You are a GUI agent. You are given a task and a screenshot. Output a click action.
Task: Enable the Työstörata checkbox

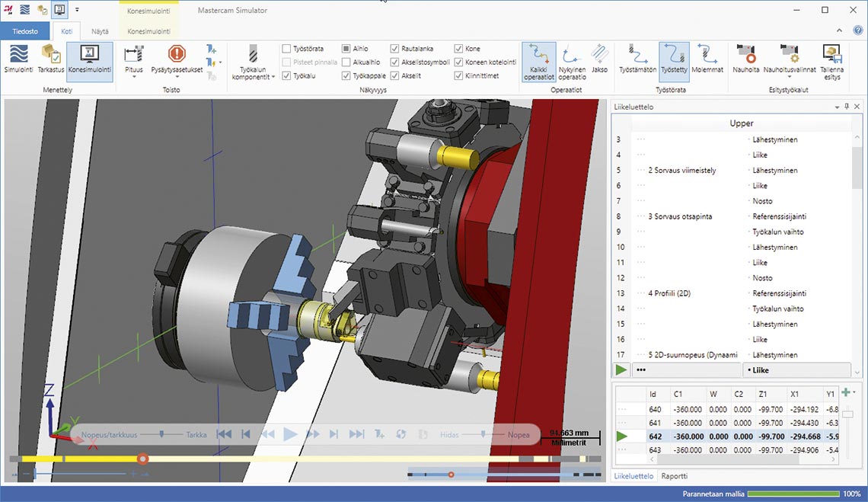(x=287, y=49)
